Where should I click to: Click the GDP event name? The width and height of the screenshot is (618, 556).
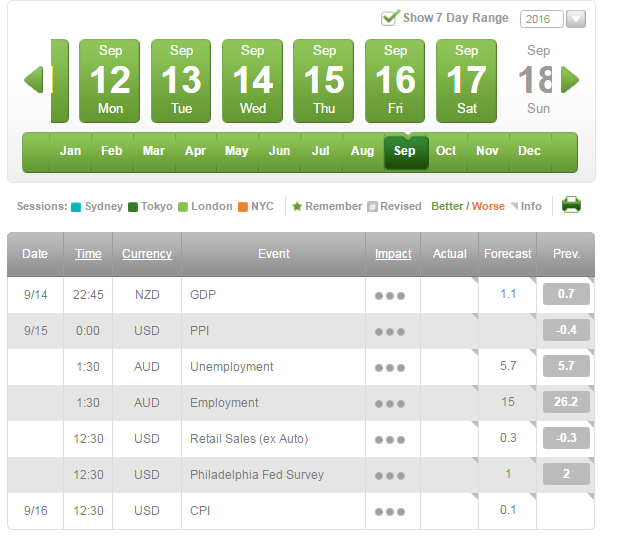[203, 295]
